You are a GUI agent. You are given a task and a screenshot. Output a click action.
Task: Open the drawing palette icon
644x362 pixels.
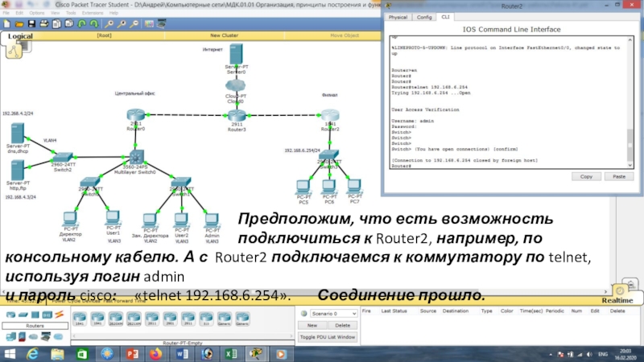[x=149, y=24]
